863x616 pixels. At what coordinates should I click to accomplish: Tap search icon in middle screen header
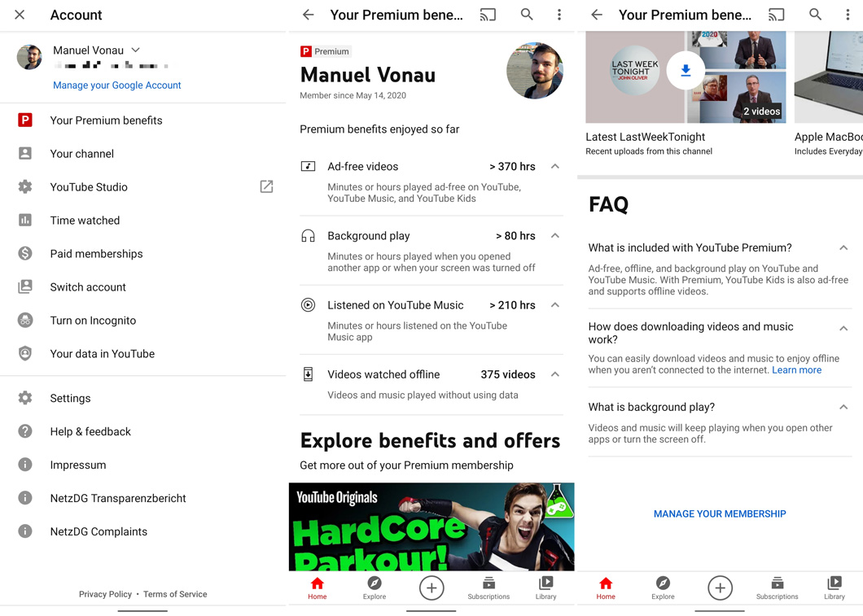[x=527, y=15]
